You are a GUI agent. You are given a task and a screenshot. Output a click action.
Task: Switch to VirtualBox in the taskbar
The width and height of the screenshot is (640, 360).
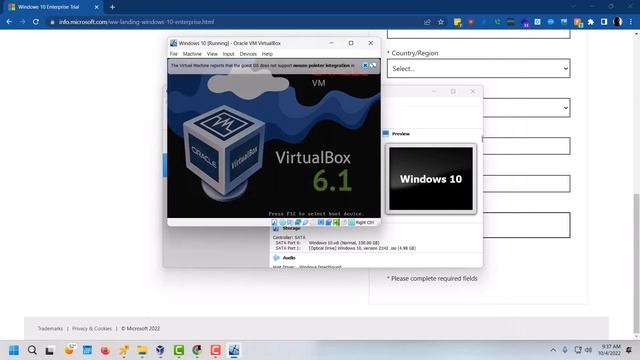point(234,350)
